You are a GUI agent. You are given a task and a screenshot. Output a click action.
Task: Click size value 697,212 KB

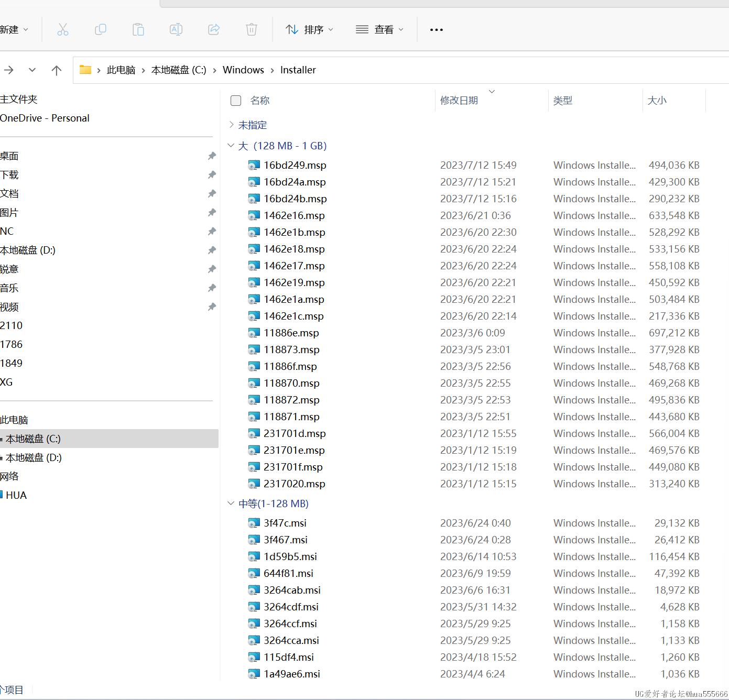click(674, 333)
